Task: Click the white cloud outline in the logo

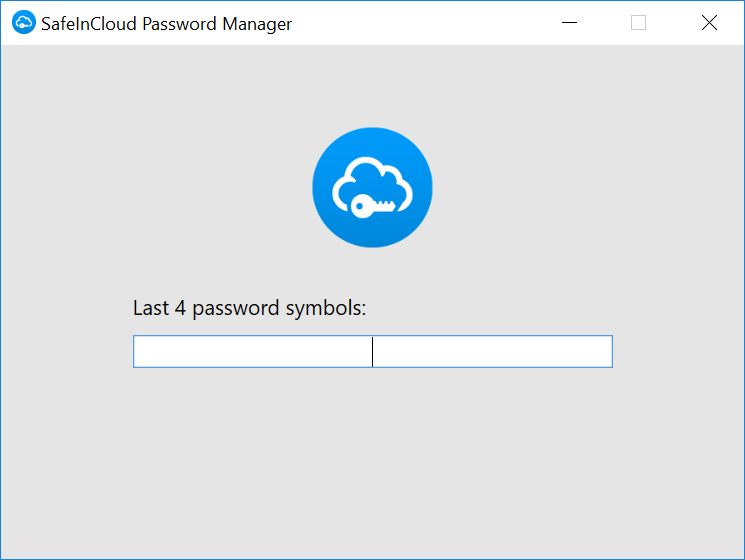Action: click(x=372, y=184)
